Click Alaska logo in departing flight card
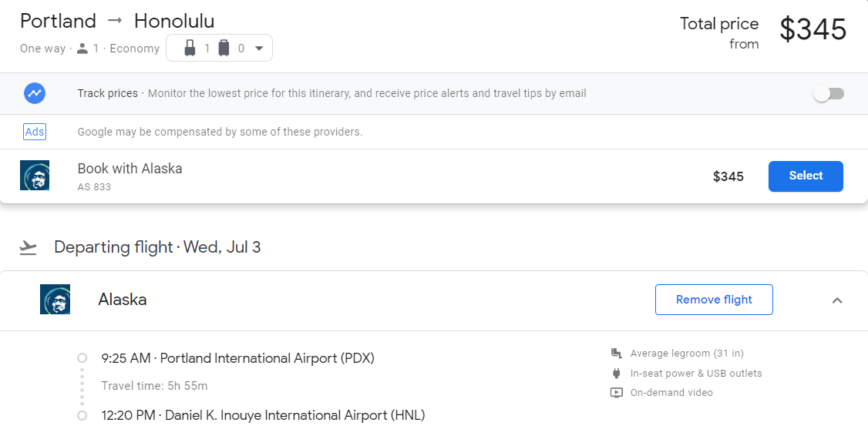 (x=55, y=300)
